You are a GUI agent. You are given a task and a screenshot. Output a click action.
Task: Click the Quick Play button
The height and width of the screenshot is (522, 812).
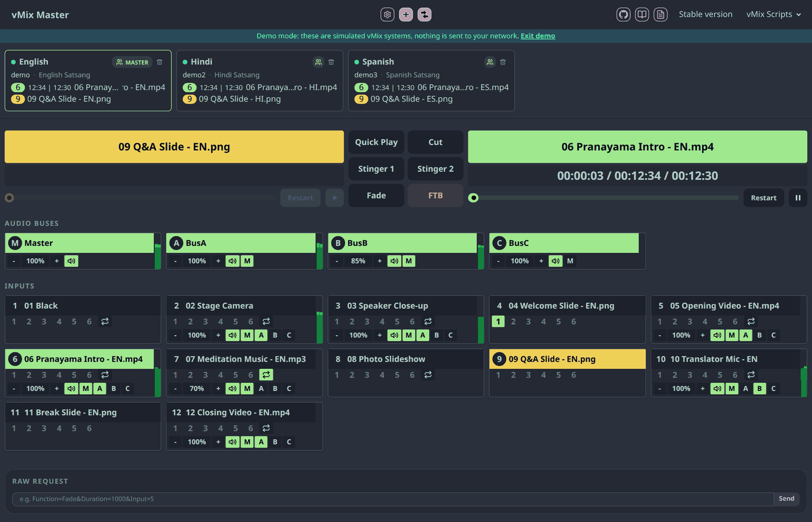pos(376,142)
